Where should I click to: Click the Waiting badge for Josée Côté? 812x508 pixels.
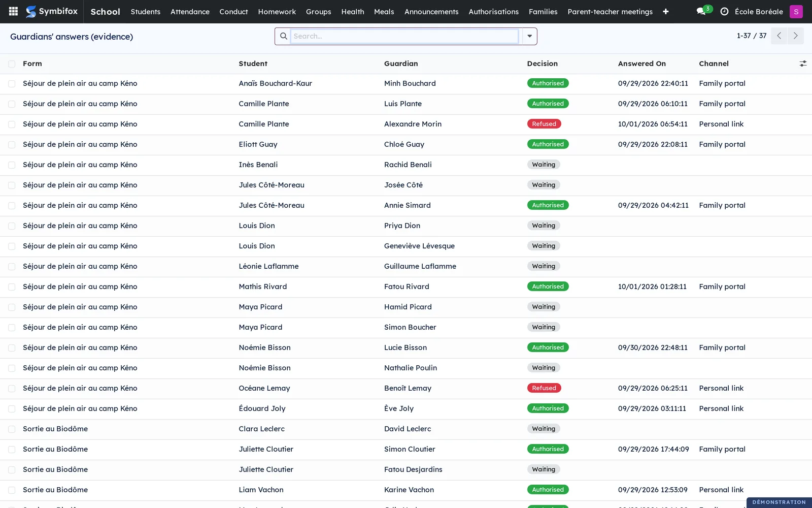[x=544, y=185]
